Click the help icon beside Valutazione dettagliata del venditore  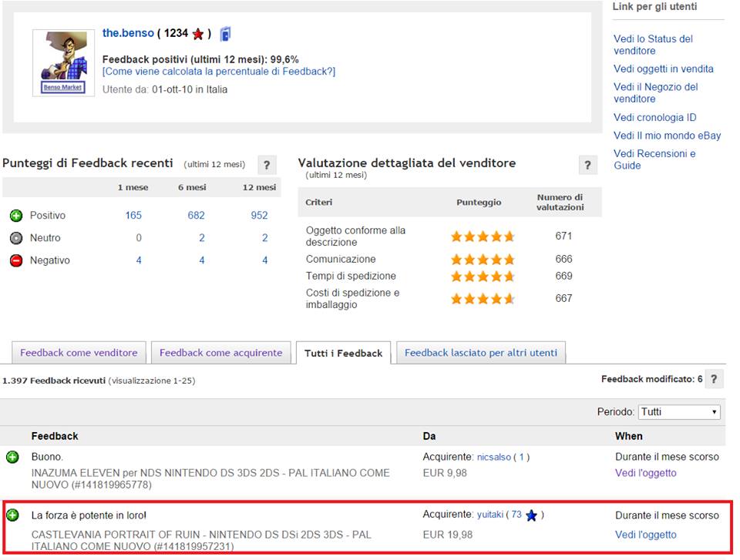pyautogui.click(x=587, y=164)
